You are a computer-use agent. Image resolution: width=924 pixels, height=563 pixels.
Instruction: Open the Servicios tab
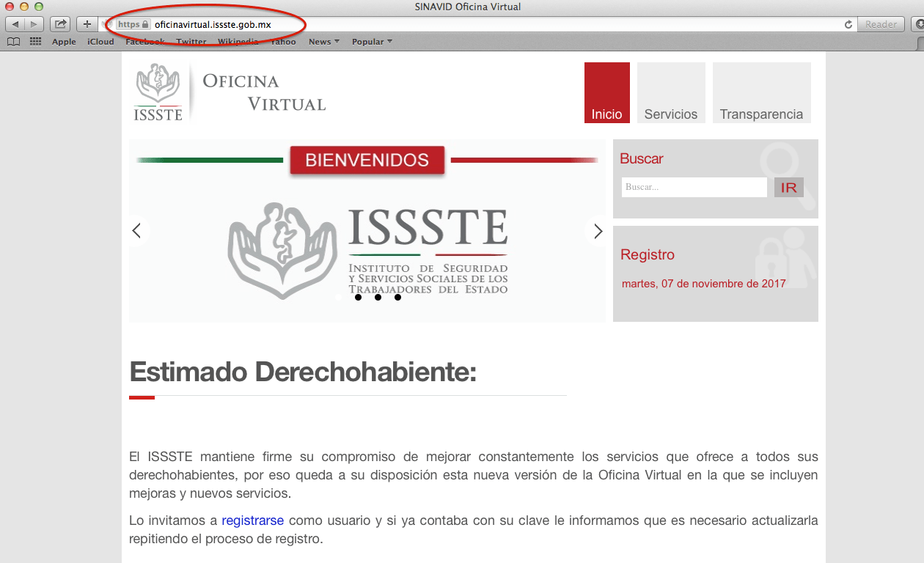click(x=671, y=92)
